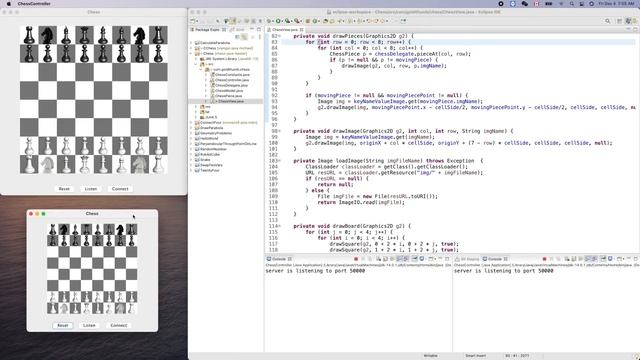This screenshot has height=360, width=640.
Task: Expand the Snake project
Action: coord(191,160)
